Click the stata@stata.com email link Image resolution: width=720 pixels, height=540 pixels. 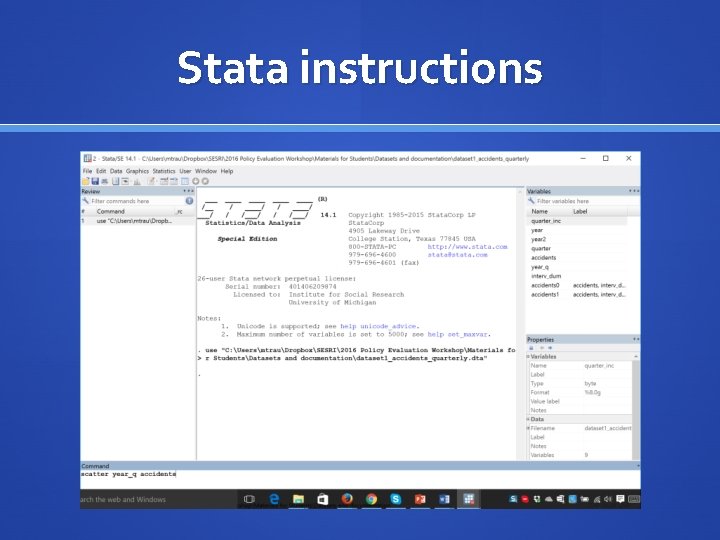tap(457, 254)
